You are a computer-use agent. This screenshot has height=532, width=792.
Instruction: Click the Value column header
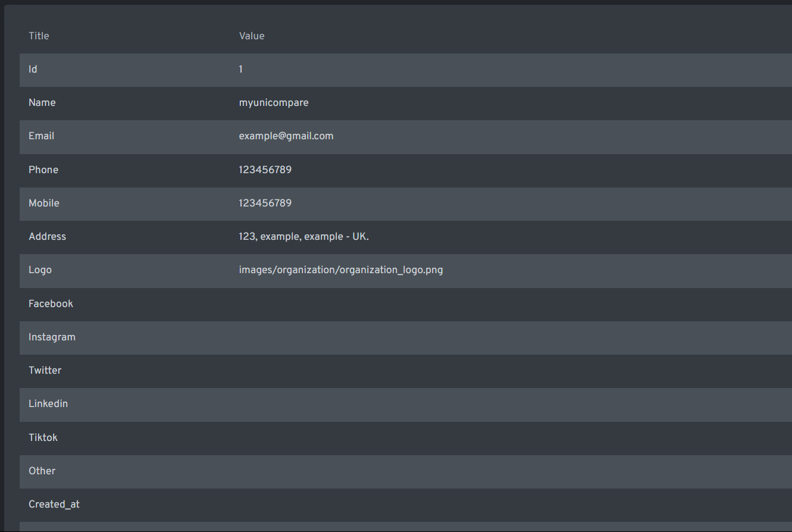(x=252, y=36)
